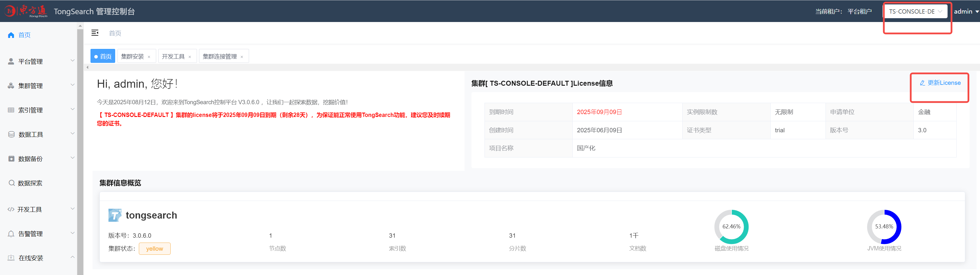Click the 3.0 version number value
The height and width of the screenshot is (275, 980).
point(922,130)
